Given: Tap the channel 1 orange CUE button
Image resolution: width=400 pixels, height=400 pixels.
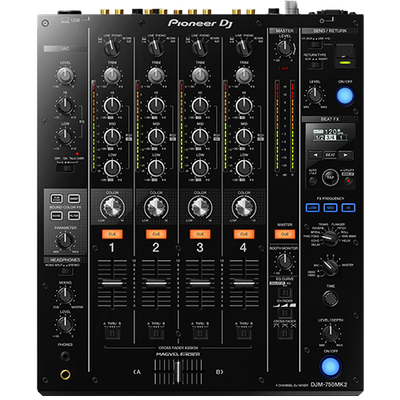Looking at the screenshot, I should pyautogui.click(x=112, y=234).
